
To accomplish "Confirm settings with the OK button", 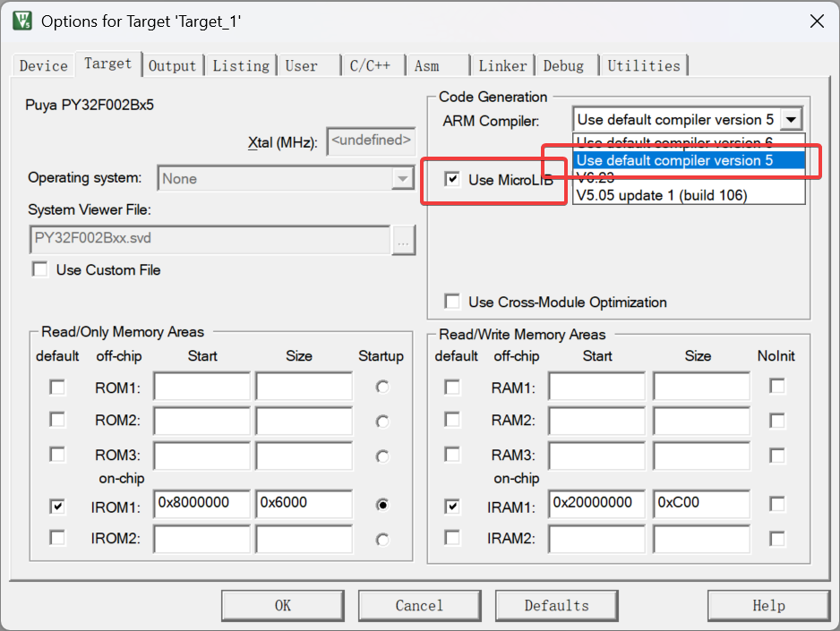I will point(283,605).
